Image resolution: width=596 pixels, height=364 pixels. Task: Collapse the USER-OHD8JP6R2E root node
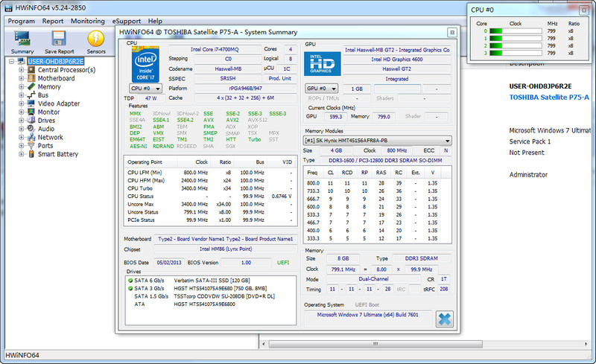pyautogui.click(x=11, y=62)
